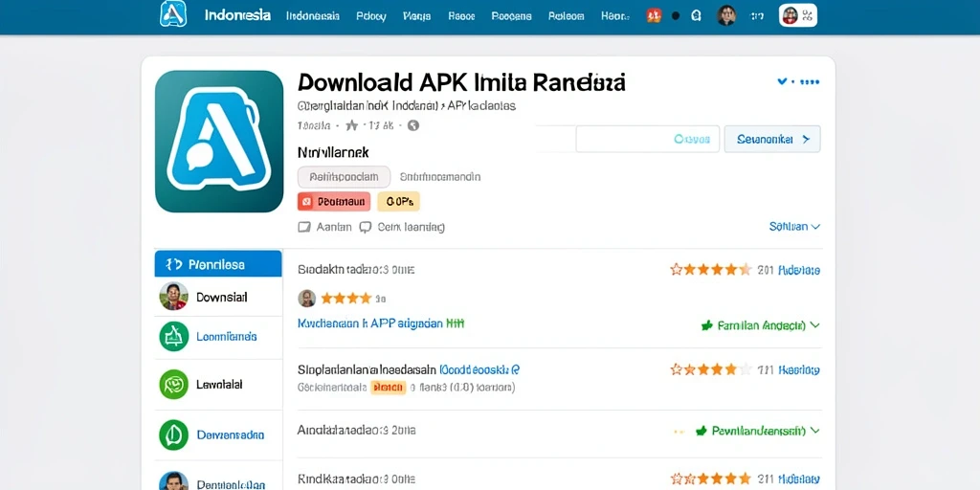Click the app logo in the top navigation bar
The width and height of the screenshot is (980, 490).
click(x=173, y=13)
